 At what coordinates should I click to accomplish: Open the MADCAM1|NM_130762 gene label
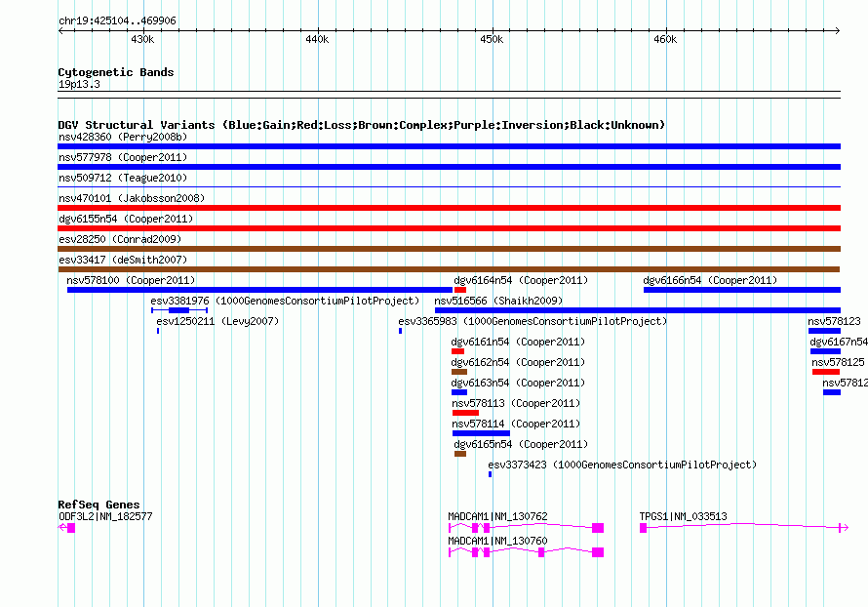click(497, 516)
